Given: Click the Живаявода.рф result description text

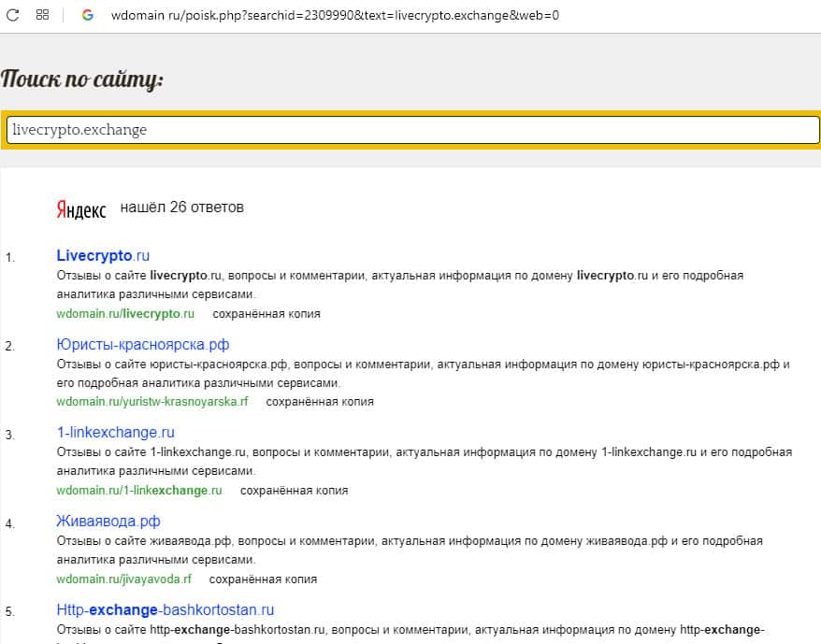Looking at the screenshot, I should pos(410,550).
